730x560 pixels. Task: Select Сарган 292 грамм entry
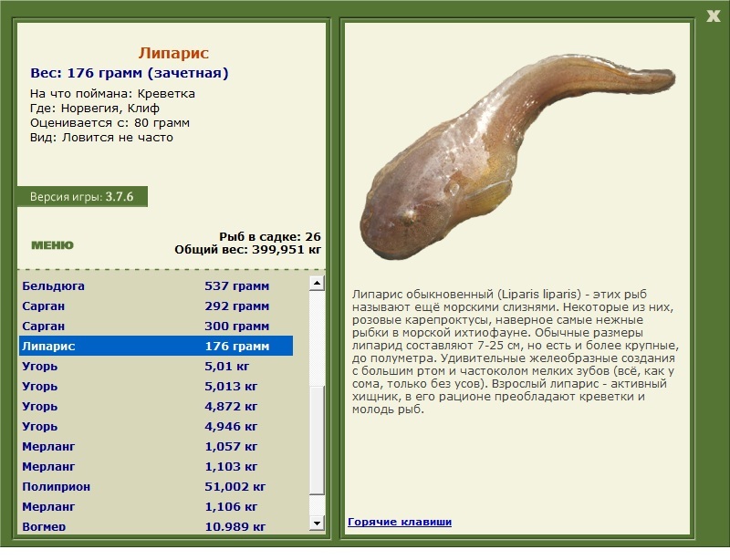(x=156, y=306)
